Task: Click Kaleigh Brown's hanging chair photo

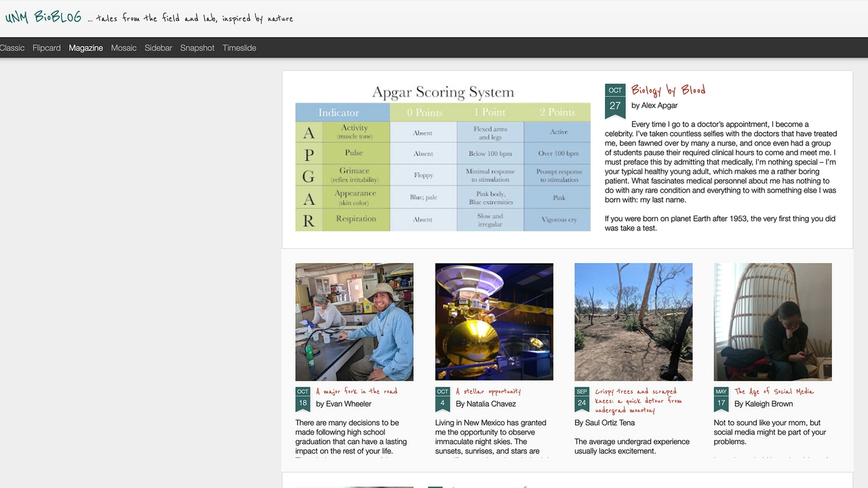Action: click(772, 322)
